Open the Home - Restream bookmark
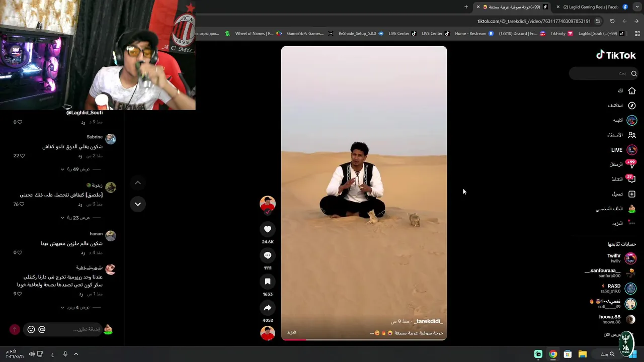Screen dimensions: 644x362 pos(474,34)
